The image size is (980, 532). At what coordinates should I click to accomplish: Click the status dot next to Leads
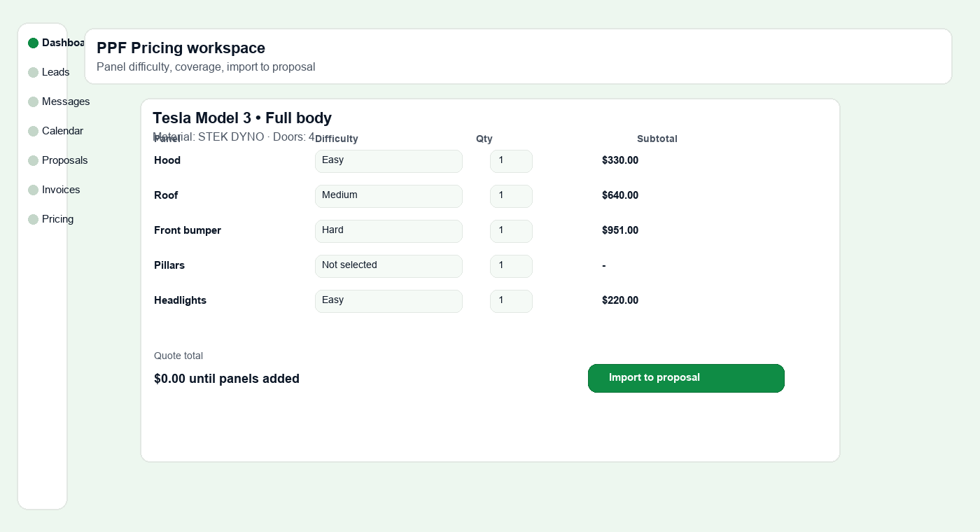[x=34, y=72]
